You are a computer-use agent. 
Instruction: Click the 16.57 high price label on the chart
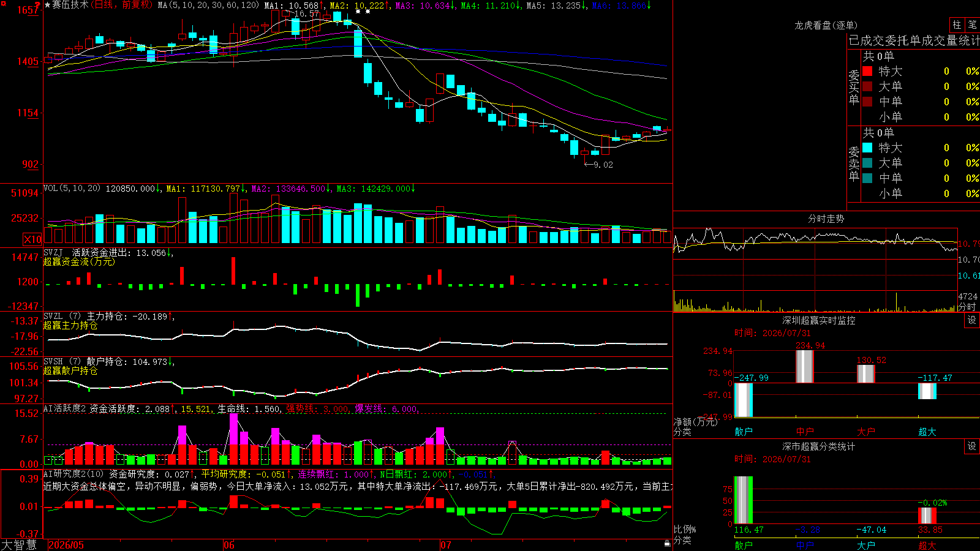click(306, 13)
